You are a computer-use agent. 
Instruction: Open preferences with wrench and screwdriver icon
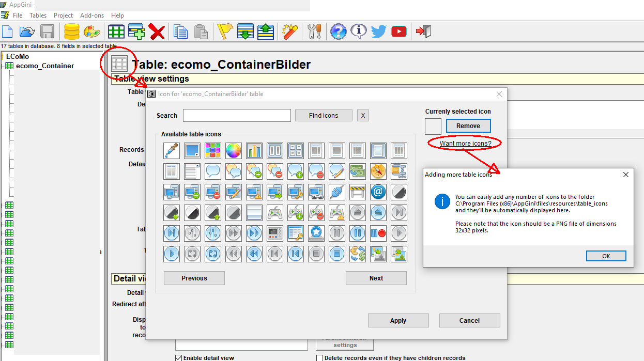[314, 32]
